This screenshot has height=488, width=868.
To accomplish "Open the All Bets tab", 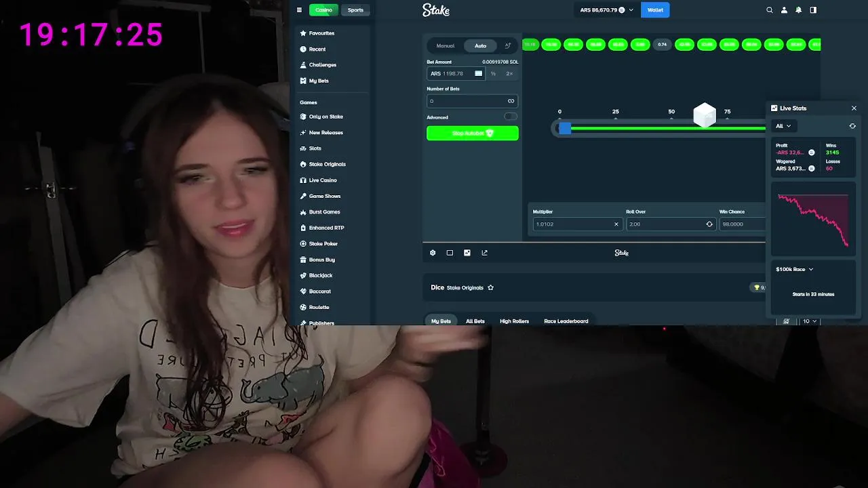I will [475, 321].
